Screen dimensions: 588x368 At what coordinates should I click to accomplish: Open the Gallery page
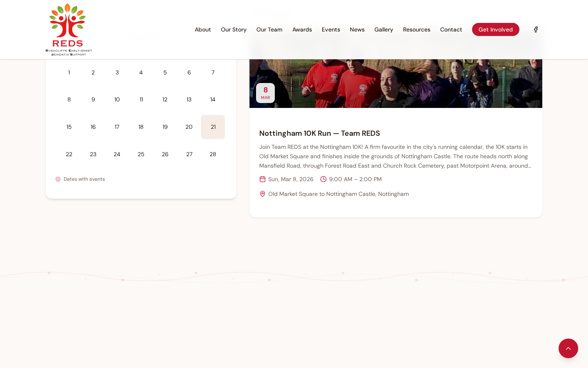(x=383, y=29)
